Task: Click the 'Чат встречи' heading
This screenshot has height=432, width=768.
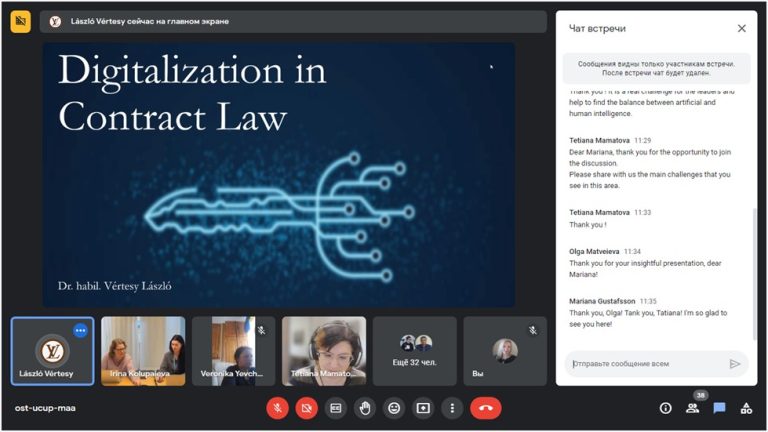Action: [x=597, y=28]
